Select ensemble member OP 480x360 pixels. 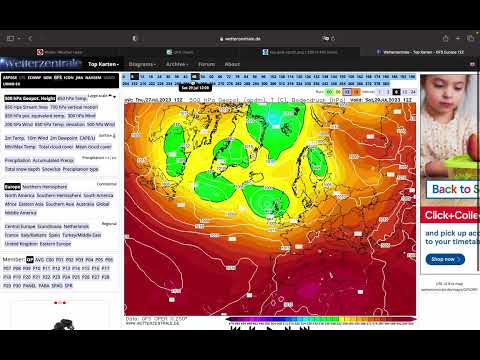click(30, 259)
